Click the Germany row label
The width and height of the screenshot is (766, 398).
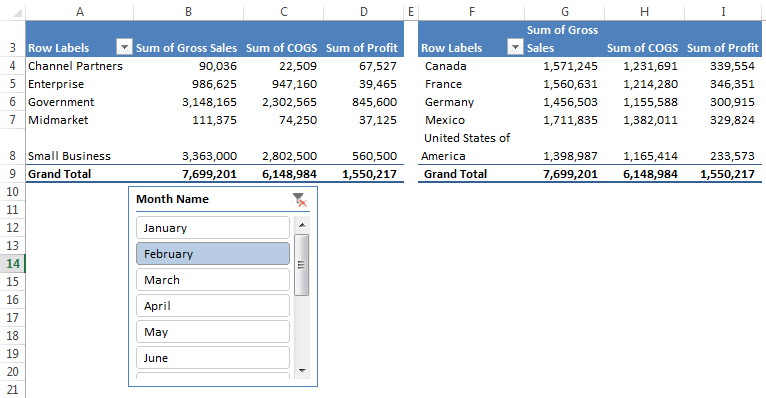[x=449, y=102]
